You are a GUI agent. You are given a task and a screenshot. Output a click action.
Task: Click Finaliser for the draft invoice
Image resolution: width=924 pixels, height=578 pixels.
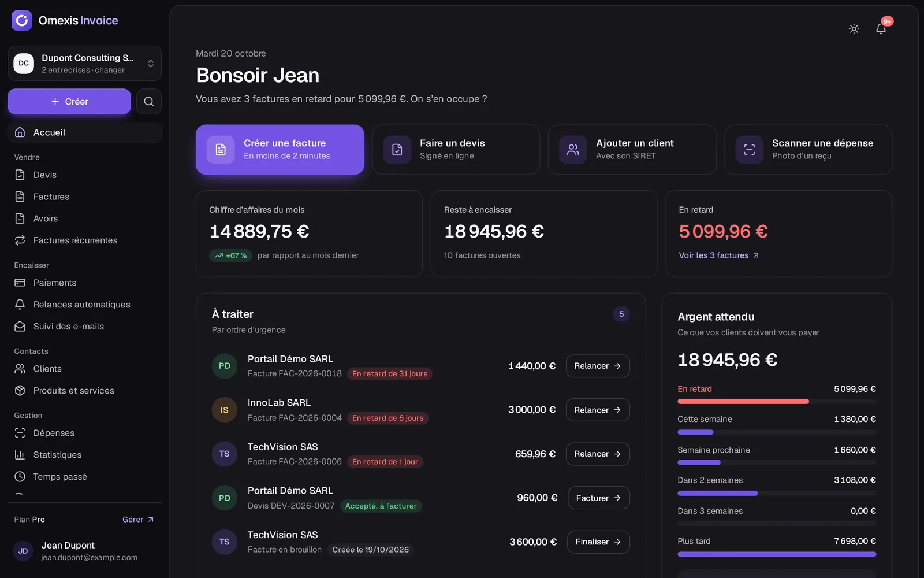[598, 542]
